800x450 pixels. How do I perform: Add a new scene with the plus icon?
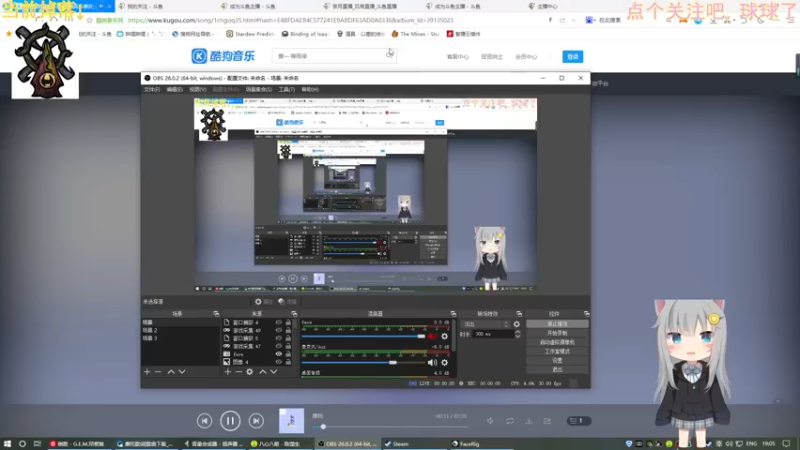[x=147, y=372]
